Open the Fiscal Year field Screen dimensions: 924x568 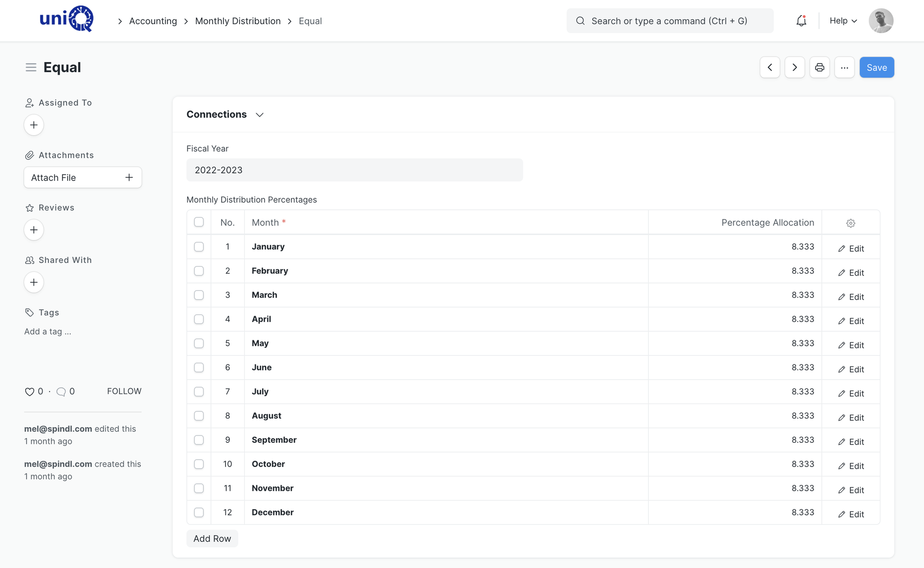pos(355,170)
